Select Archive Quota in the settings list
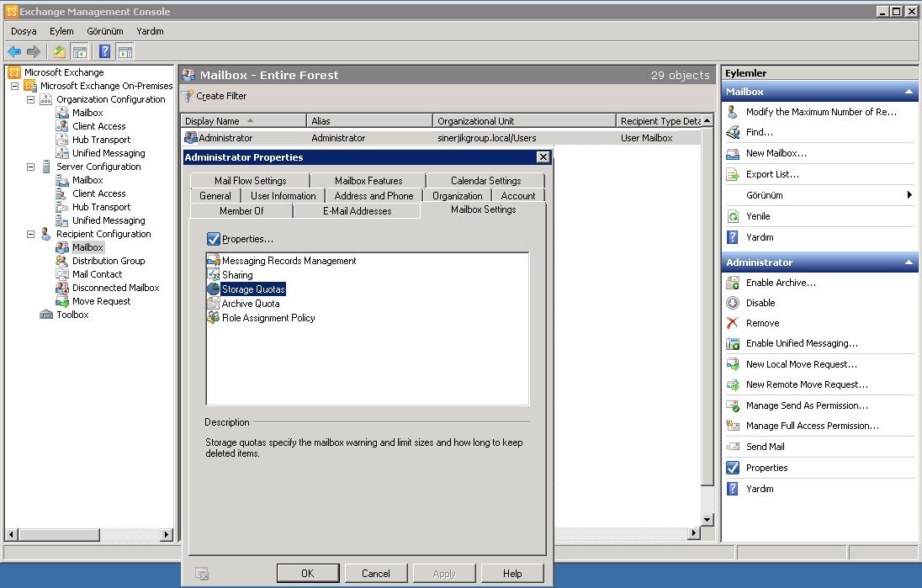 (251, 304)
